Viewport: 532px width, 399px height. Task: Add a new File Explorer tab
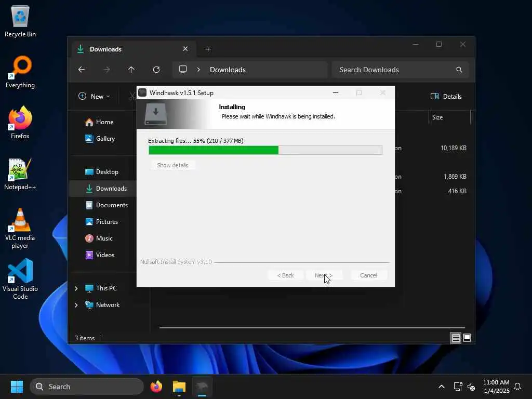(x=208, y=49)
